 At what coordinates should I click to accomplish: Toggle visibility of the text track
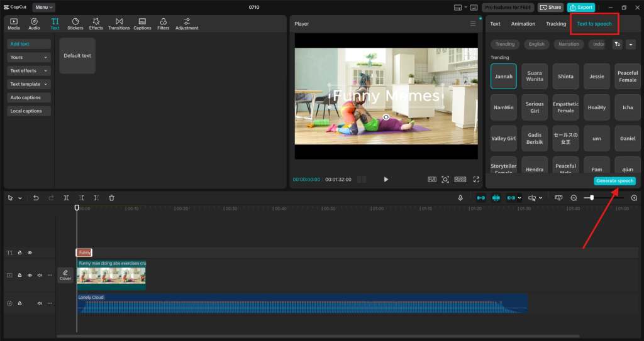click(x=30, y=253)
